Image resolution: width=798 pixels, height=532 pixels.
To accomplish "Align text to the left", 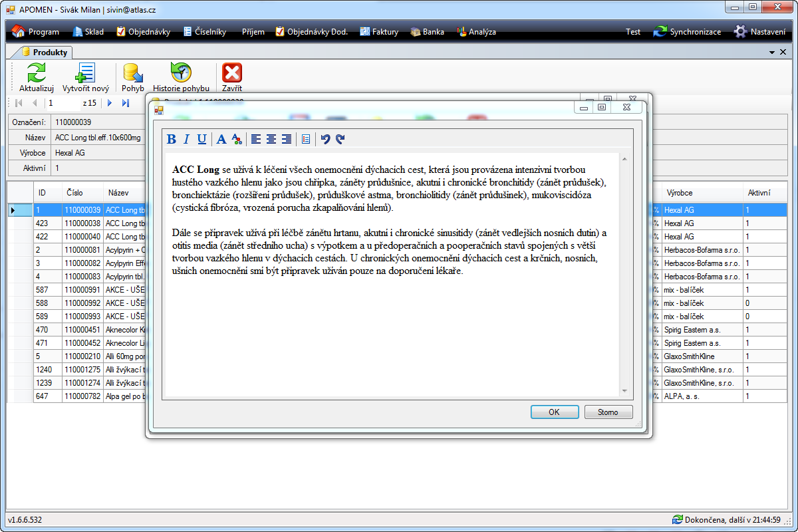I will (256, 139).
